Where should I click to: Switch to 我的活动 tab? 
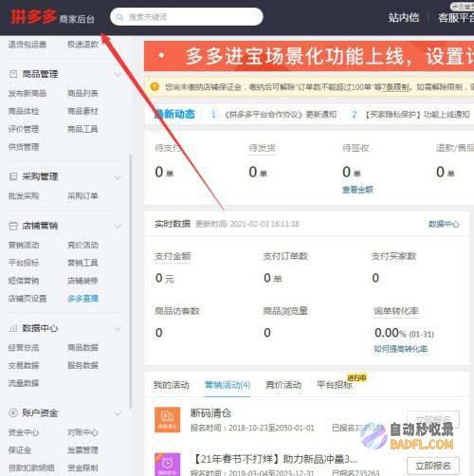(x=172, y=385)
